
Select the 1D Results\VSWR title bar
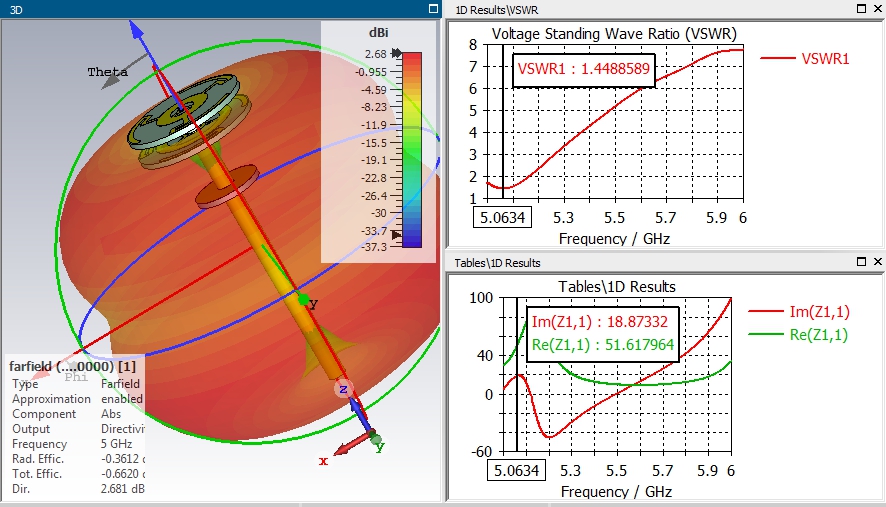[x=666, y=9]
